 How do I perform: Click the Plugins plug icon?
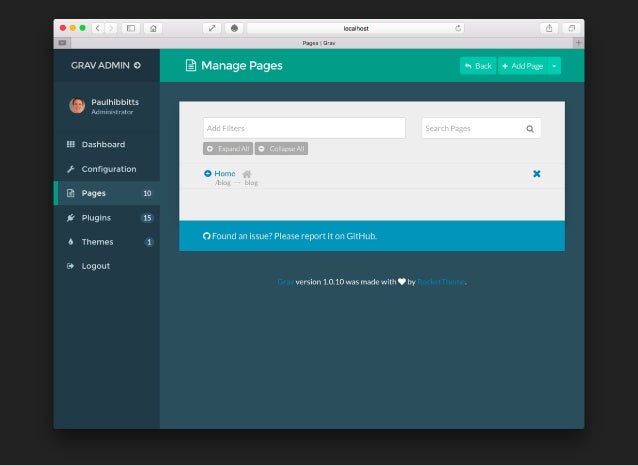pyautogui.click(x=71, y=218)
